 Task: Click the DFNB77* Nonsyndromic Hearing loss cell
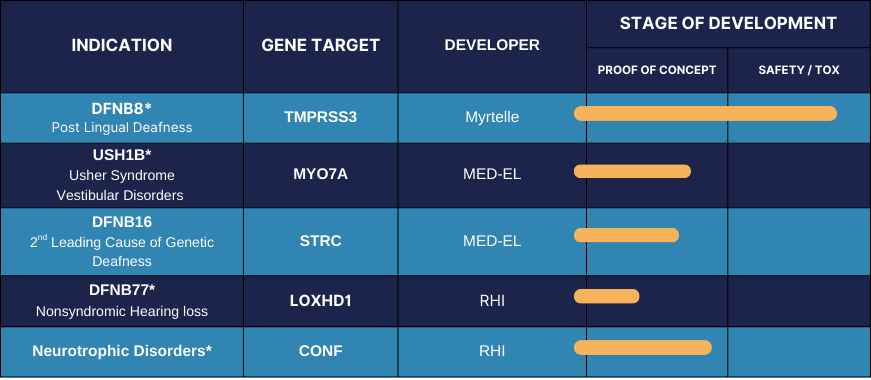click(x=122, y=301)
